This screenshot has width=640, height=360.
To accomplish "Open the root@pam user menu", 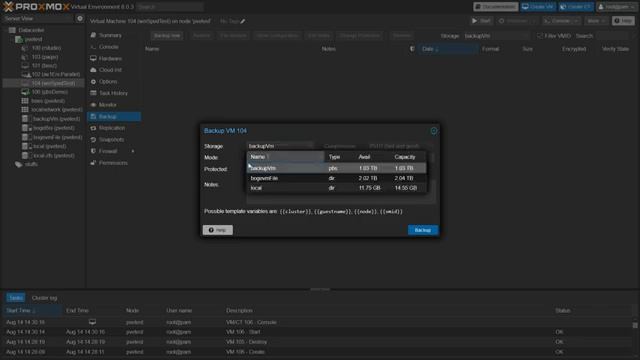I will [616, 7].
